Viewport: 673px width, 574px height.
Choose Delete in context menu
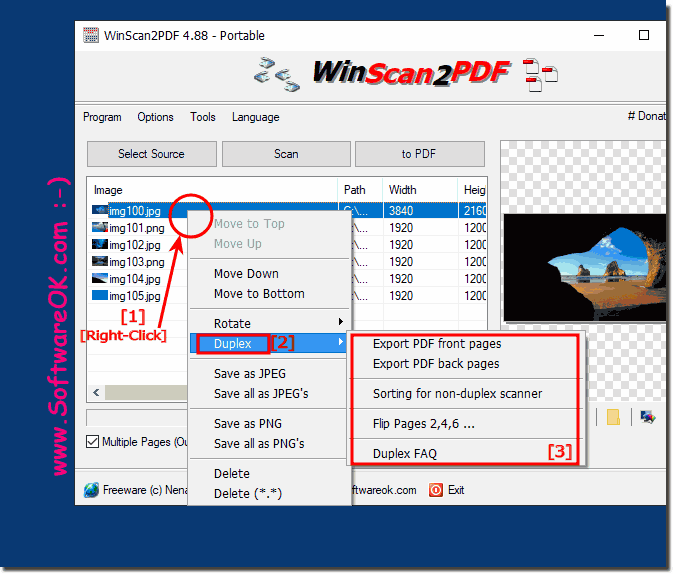269,474
